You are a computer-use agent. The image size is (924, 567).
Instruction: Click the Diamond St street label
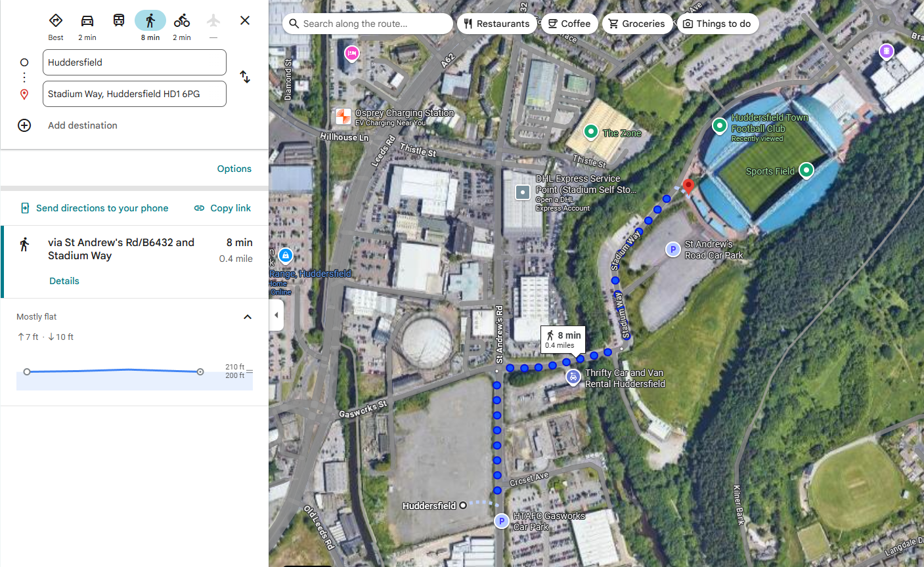coord(288,79)
